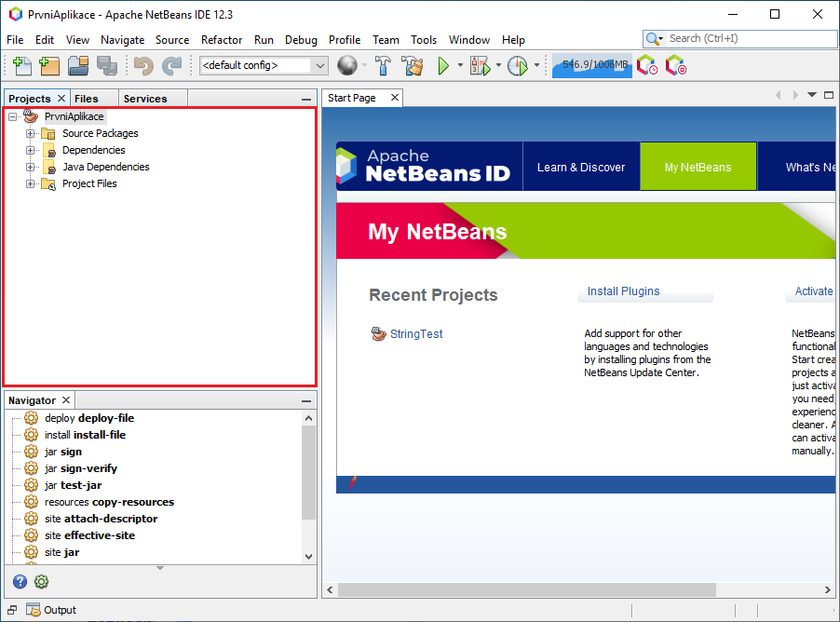Image resolution: width=840 pixels, height=622 pixels.
Task: Select the New Project toolbar icon
Action: (x=48, y=65)
